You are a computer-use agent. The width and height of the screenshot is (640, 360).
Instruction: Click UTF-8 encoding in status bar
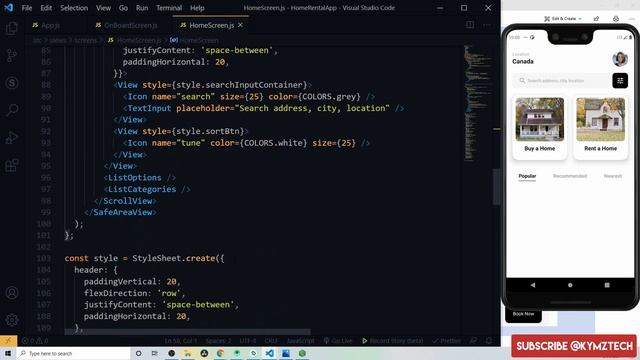click(x=248, y=340)
